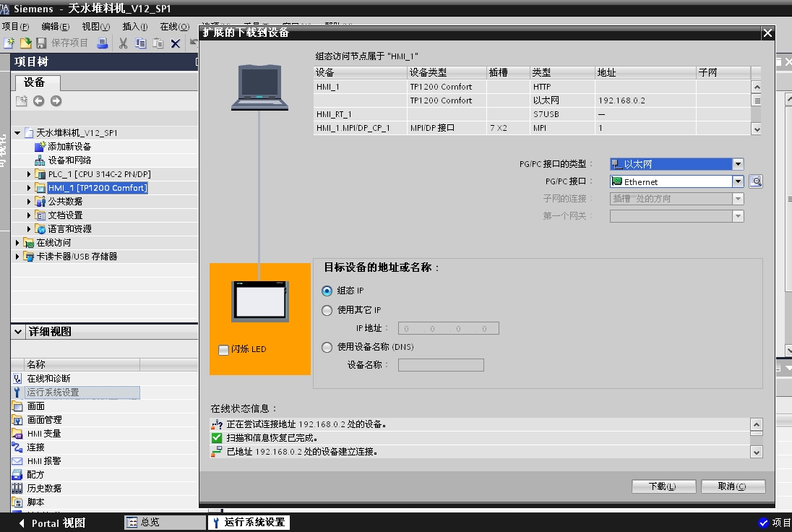Viewport: 792px width, 532px height.
Task: Open 运行系统设置 in detail view
Action: point(53,392)
